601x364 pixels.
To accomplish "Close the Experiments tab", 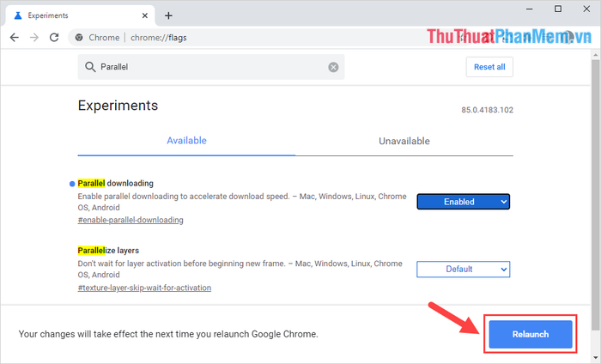I will (145, 15).
